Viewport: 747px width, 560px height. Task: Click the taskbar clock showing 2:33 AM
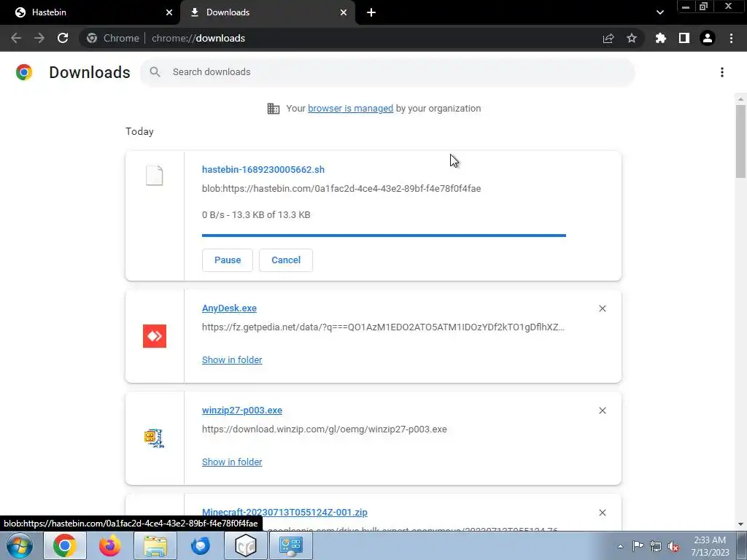711,546
